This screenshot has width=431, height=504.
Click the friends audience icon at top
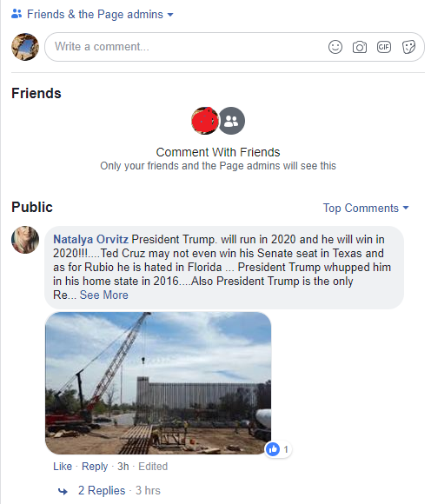(17, 14)
